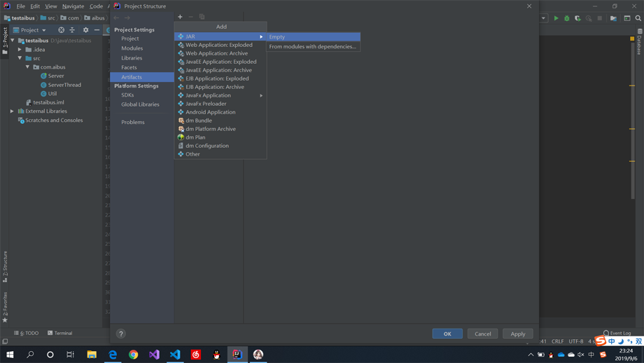Select Modules under Project Settings

pyautogui.click(x=132, y=48)
